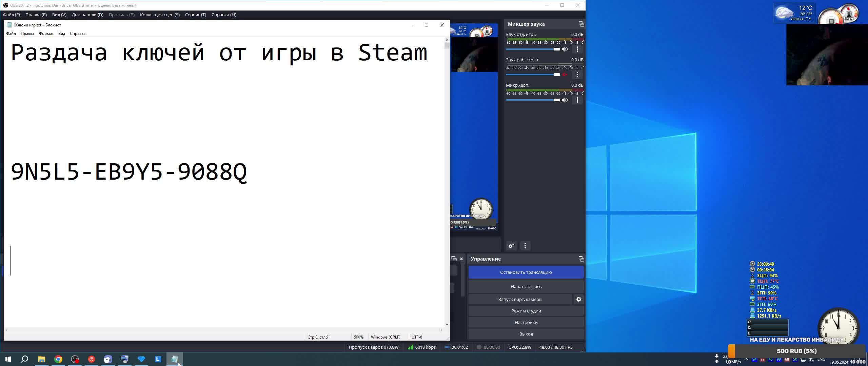This screenshot has width=868, height=366.
Task: Mute the Микр./доп. microphone channel
Action: [x=565, y=100]
